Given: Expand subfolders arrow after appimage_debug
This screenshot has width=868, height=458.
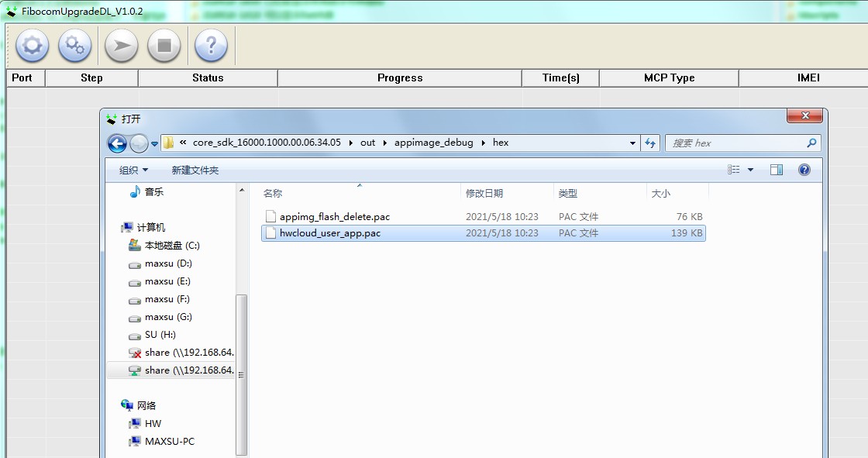Looking at the screenshot, I should point(484,143).
